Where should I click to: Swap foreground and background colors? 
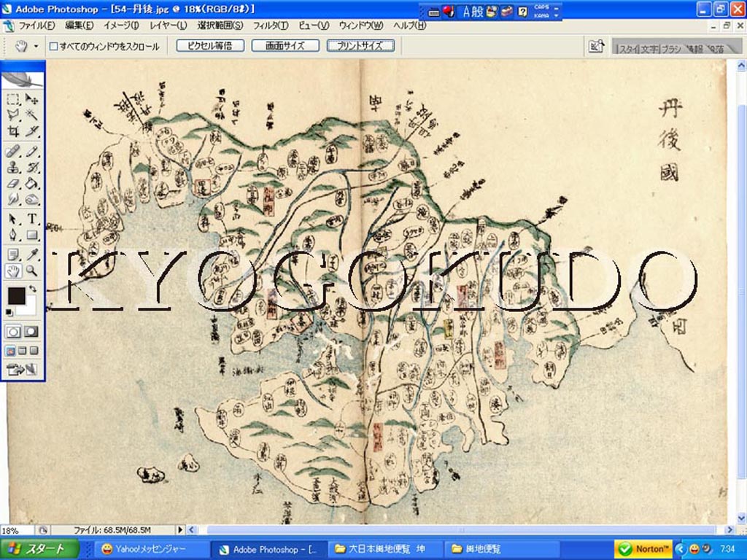point(32,289)
